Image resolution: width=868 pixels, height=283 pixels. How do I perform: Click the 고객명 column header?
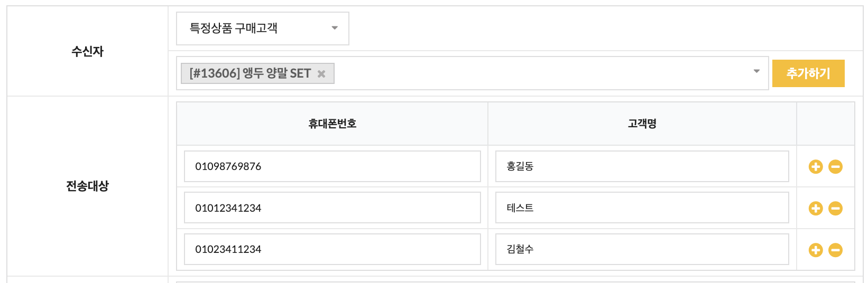(x=642, y=124)
